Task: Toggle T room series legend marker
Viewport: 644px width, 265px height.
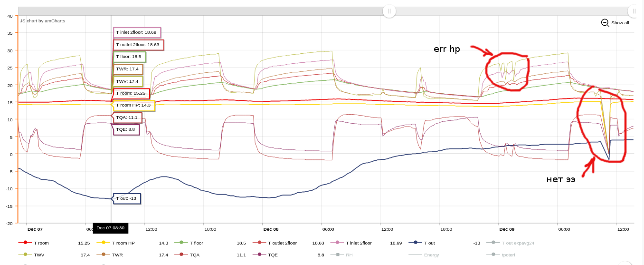Action: click(x=25, y=243)
